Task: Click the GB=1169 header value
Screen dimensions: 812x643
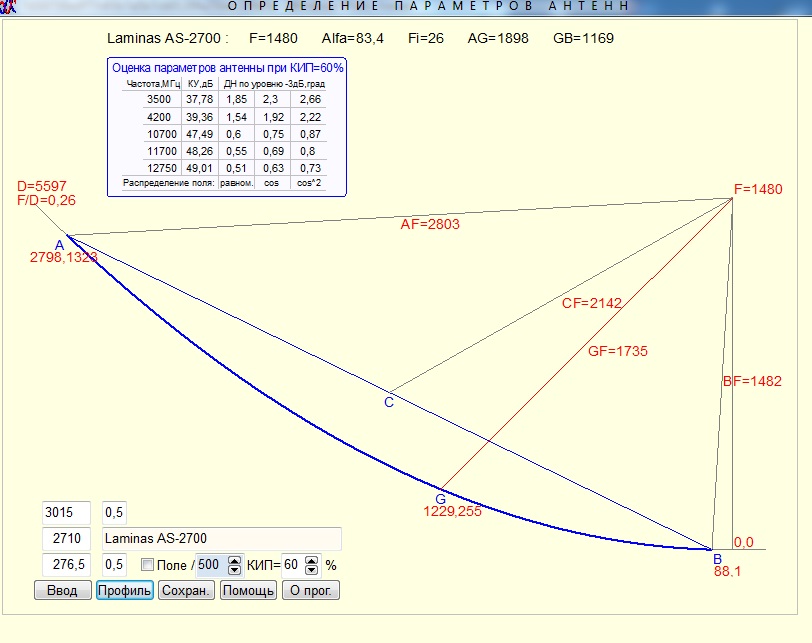Action: [583, 38]
